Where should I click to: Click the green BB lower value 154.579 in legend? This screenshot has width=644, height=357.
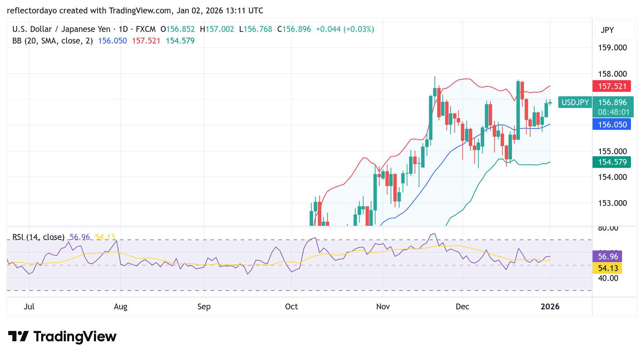[180, 41]
